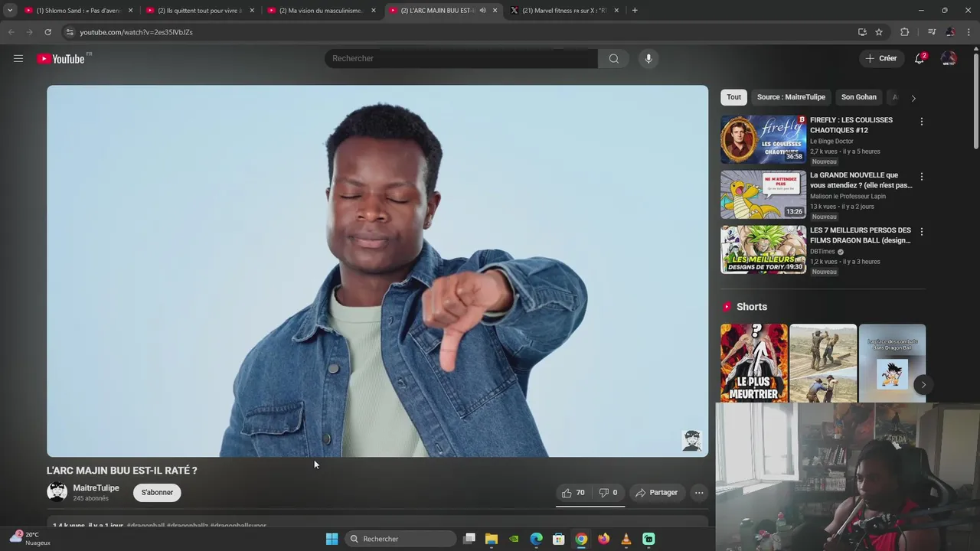Image resolution: width=980 pixels, height=551 pixels.
Task: Open the Dragonite GRANDE NOUVELLE thumbnail
Action: [763, 194]
